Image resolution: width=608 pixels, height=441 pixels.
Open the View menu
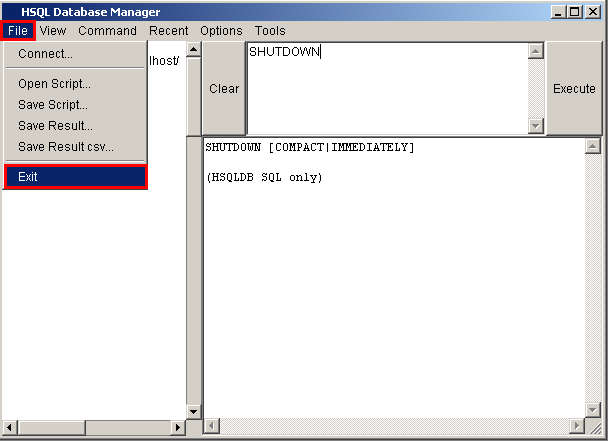pos(53,31)
